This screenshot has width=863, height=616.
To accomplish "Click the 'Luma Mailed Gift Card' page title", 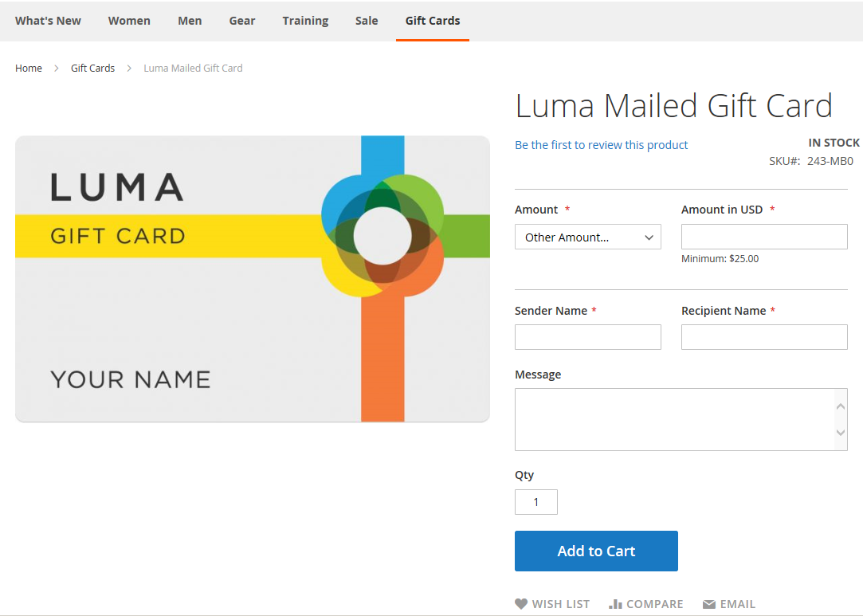I will tap(673, 106).
